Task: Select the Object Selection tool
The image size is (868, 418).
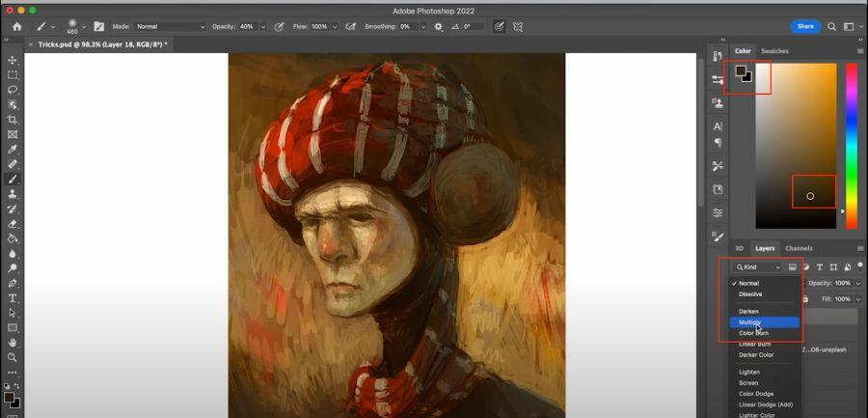Action: point(13,105)
